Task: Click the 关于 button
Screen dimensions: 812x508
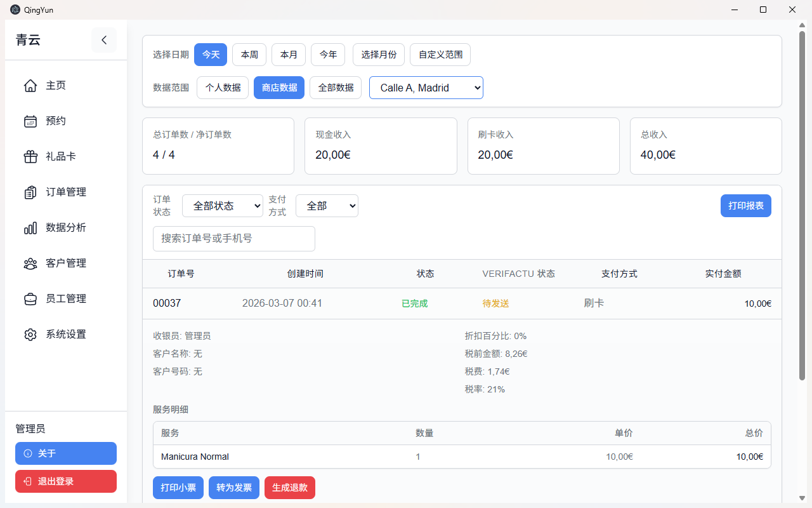Action: coord(66,453)
